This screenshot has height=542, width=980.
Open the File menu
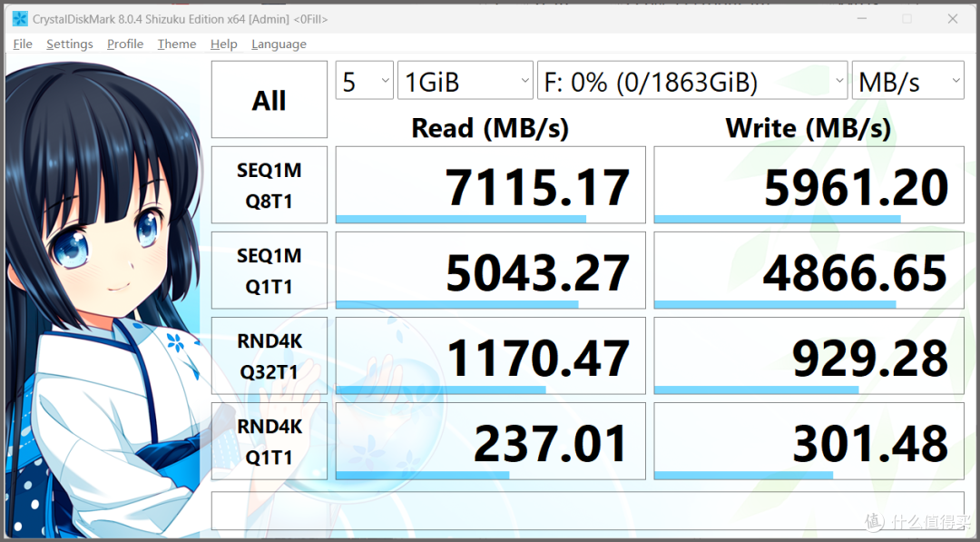22,44
